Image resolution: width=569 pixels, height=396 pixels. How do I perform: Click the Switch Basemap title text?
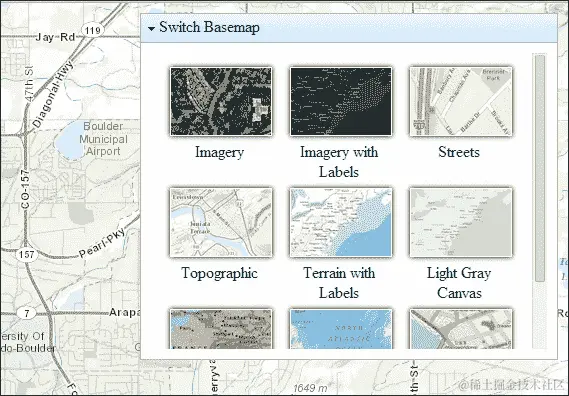tap(209, 28)
